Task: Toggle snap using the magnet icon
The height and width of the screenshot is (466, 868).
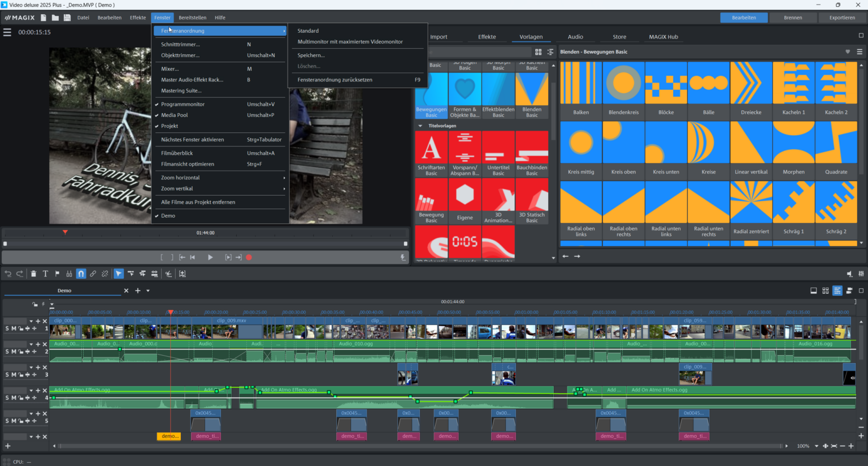Action: coord(80,273)
